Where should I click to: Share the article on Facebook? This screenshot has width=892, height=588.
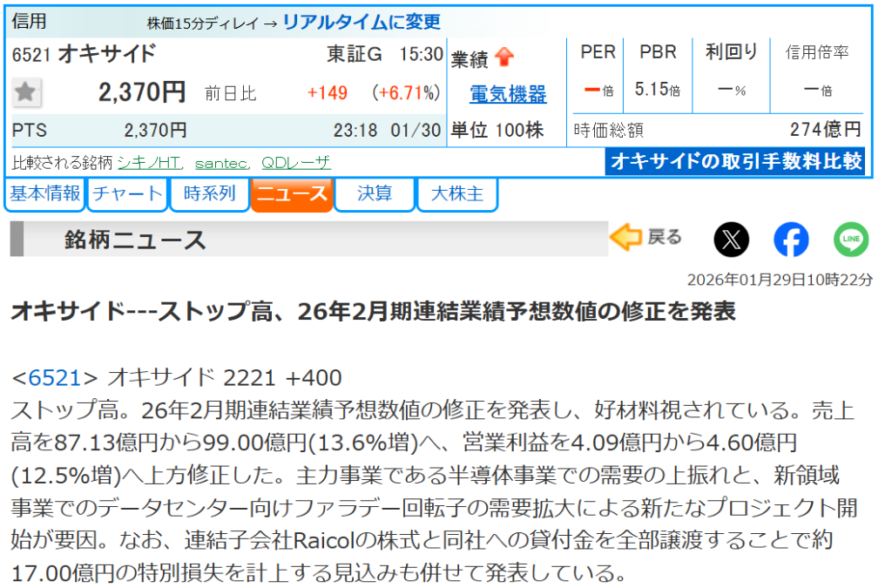(791, 240)
